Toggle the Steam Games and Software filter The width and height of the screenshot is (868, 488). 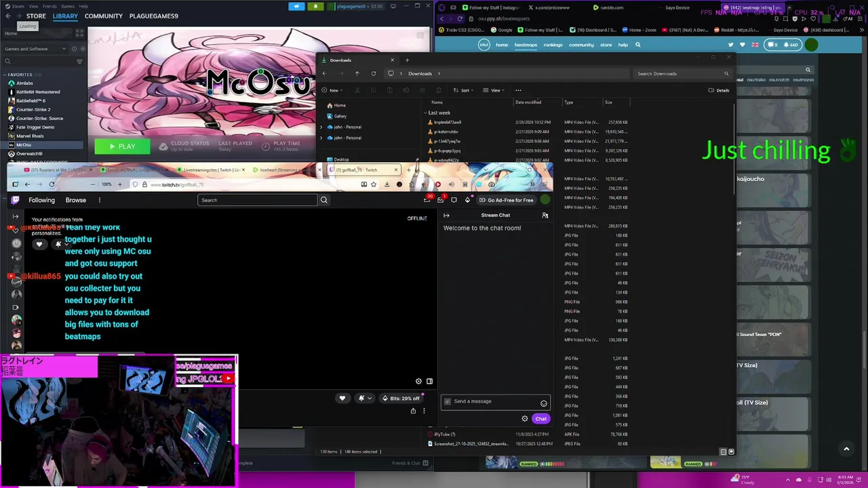(x=35, y=49)
